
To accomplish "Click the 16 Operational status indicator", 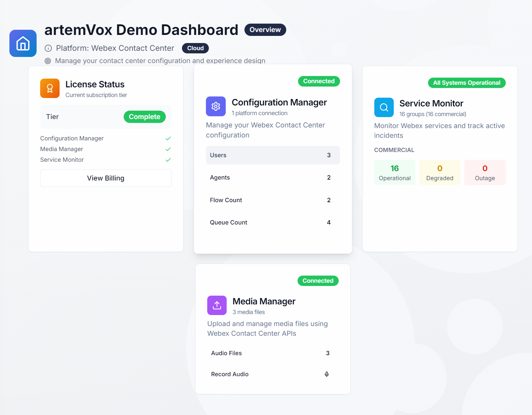I will click(395, 172).
